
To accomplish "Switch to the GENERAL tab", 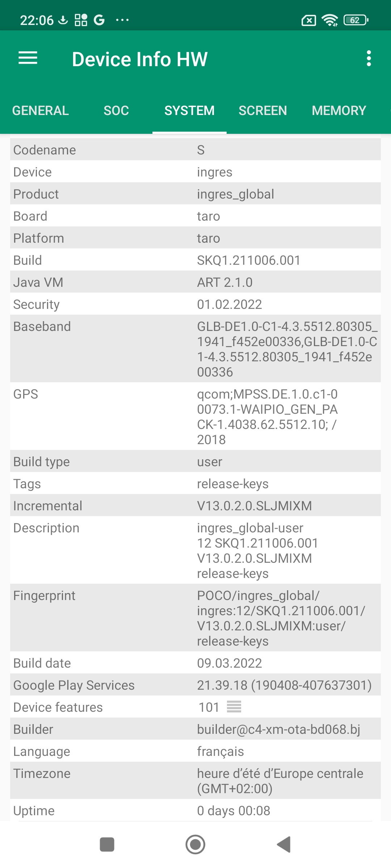I will pos(41,111).
